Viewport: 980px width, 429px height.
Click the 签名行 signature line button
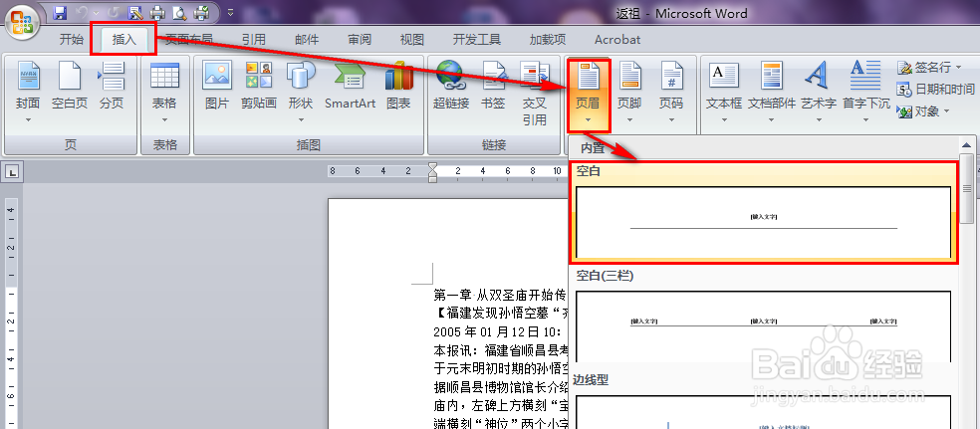coord(924,67)
